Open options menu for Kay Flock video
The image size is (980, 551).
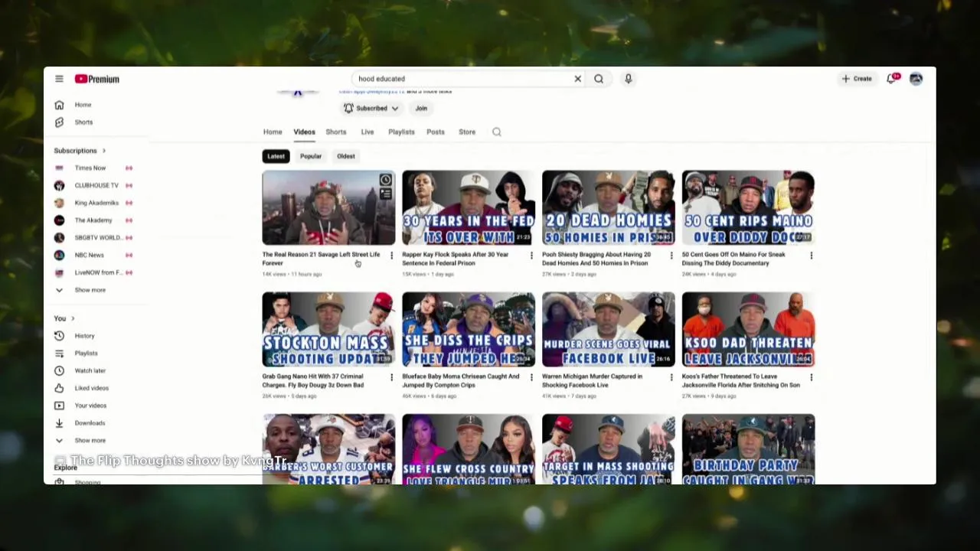[531, 256]
